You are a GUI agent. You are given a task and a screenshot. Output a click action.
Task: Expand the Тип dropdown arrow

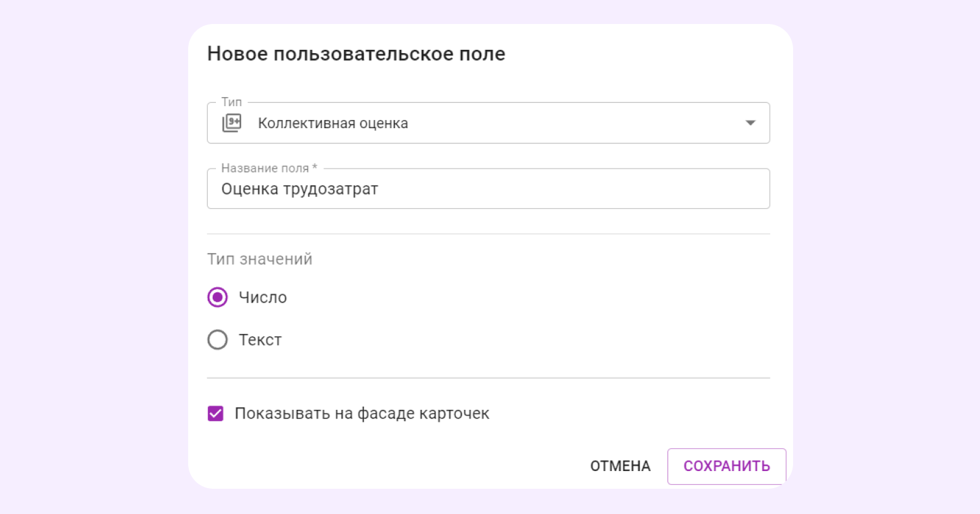(750, 123)
